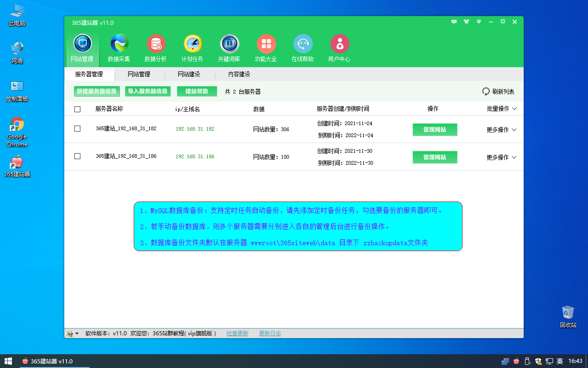Click the 新建服务器信息 button

(x=96, y=92)
